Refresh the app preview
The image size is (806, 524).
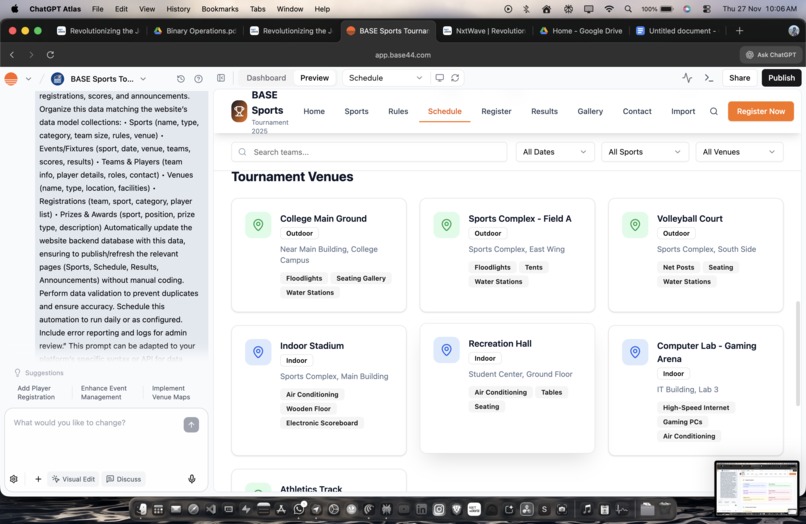pyautogui.click(x=455, y=78)
